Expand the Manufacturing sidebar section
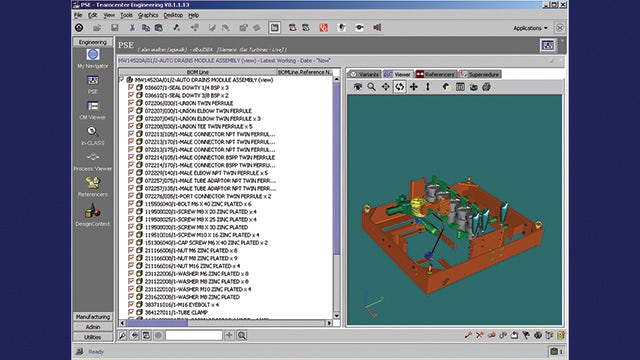The height and width of the screenshot is (360, 640). click(x=93, y=317)
